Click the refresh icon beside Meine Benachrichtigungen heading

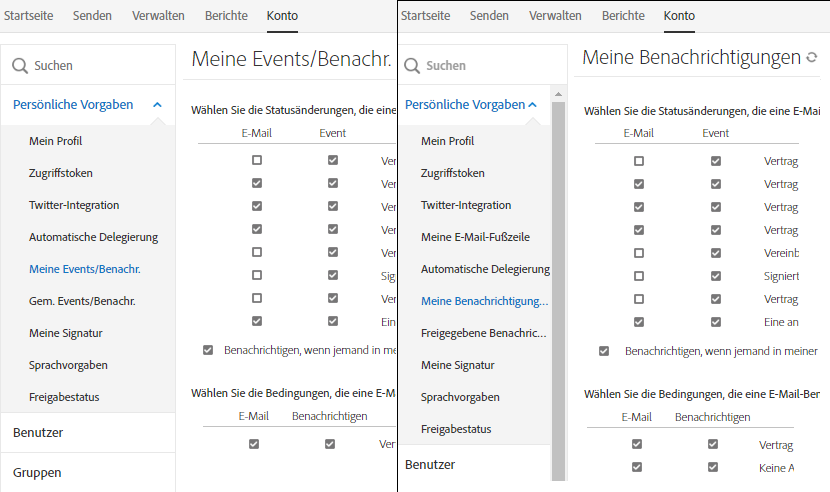(x=812, y=59)
